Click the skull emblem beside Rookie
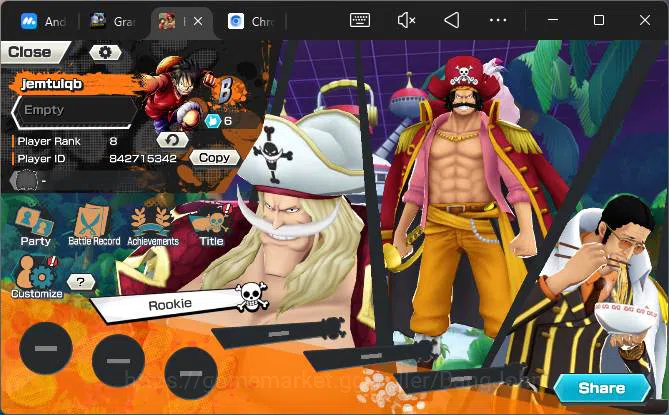 pyautogui.click(x=252, y=296)
